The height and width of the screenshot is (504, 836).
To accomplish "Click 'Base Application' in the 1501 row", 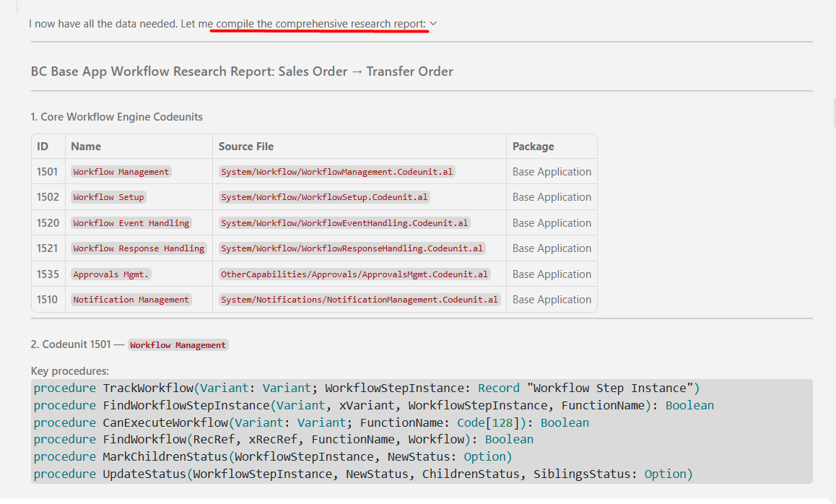I will [552, 172].
